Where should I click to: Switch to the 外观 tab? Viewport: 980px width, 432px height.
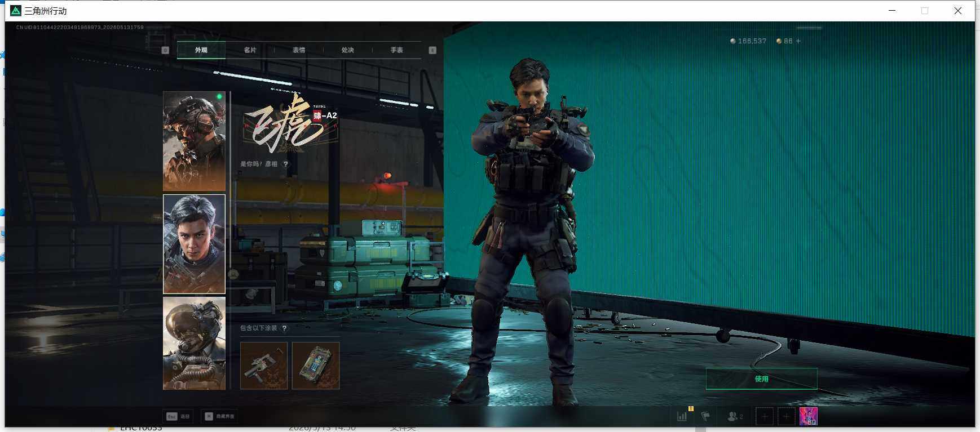[201, 50]
